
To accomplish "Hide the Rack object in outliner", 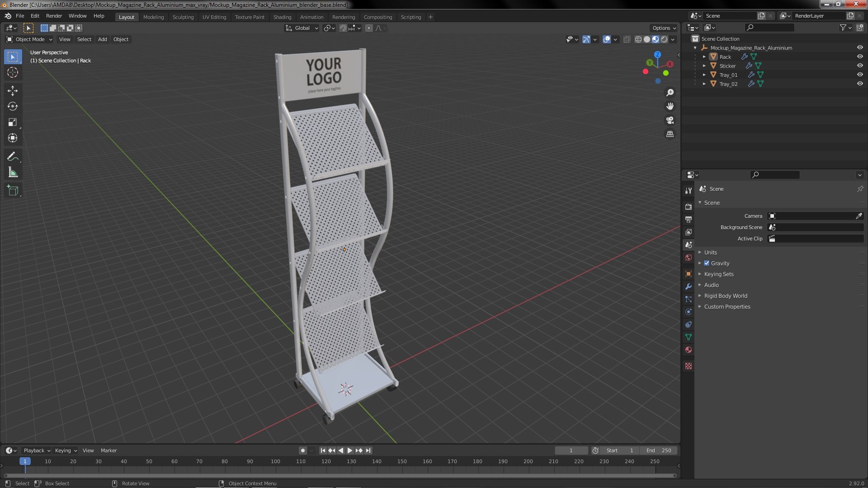I will point(859,56).
